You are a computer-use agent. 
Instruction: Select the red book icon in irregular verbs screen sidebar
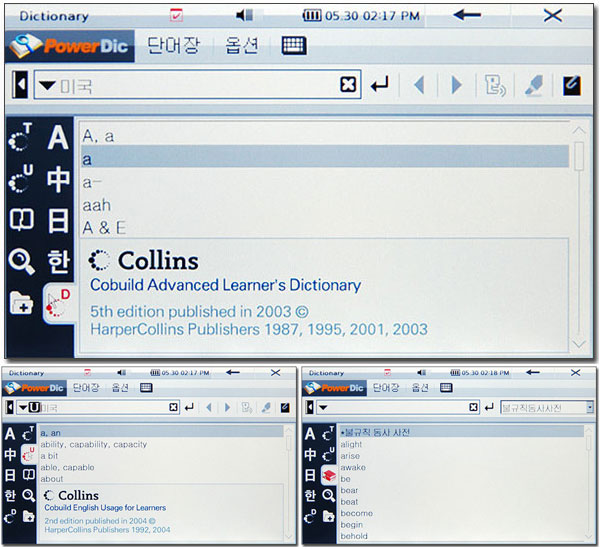(x=329, y=475)
